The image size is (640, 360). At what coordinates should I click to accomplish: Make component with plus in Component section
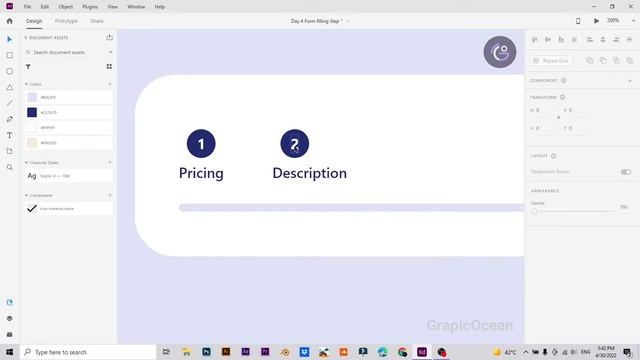(x=630, y=81)
